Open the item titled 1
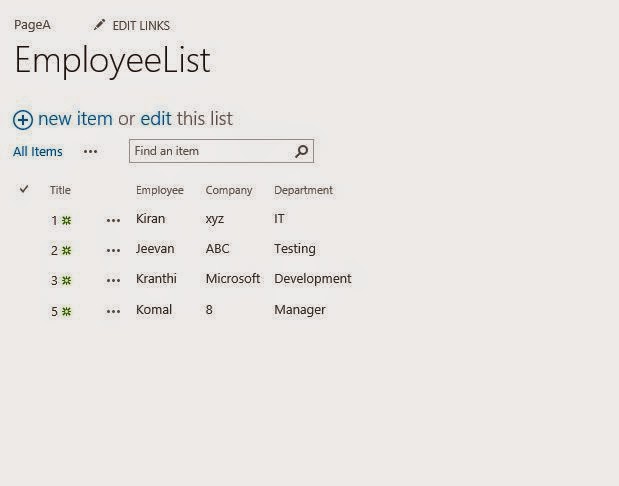619x486 pixels. coord(54,220)
